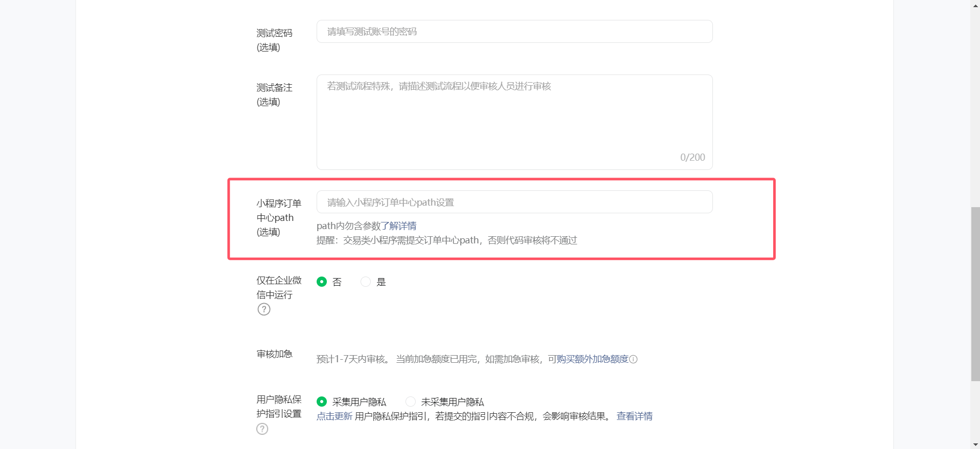
Task: Select the 否 radio button
Action: [322, 282]
